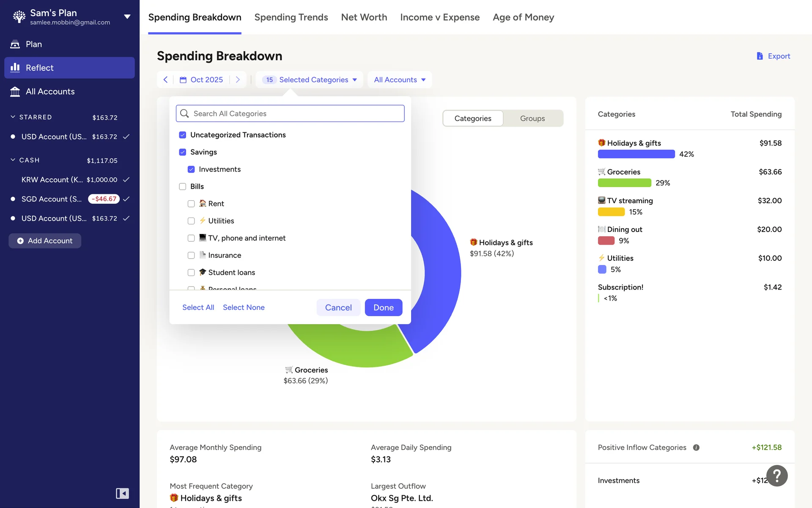The width and height of the screenshot is (812, 508).
Task: Click the All Accounts bank icon
Action: click(15, 91)
